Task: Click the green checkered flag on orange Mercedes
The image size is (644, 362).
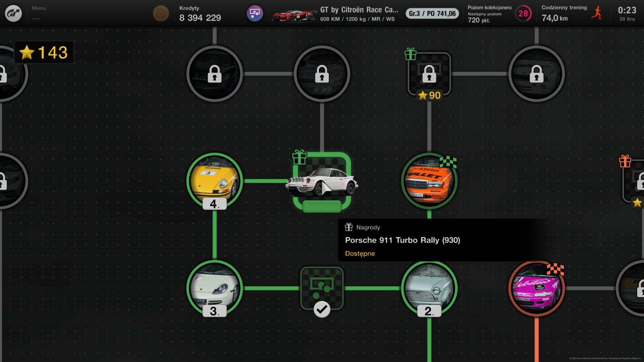Action: click(x=448, y=162)
